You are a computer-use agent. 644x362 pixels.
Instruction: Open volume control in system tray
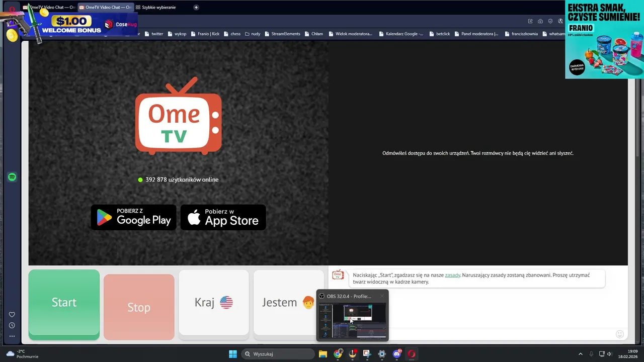coord(610,354)
